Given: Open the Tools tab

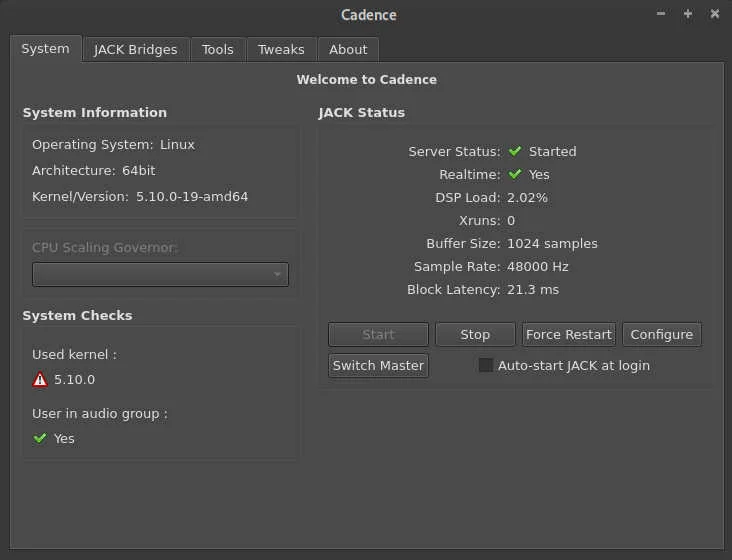Looking at the screenshot, I should point(218,49).
